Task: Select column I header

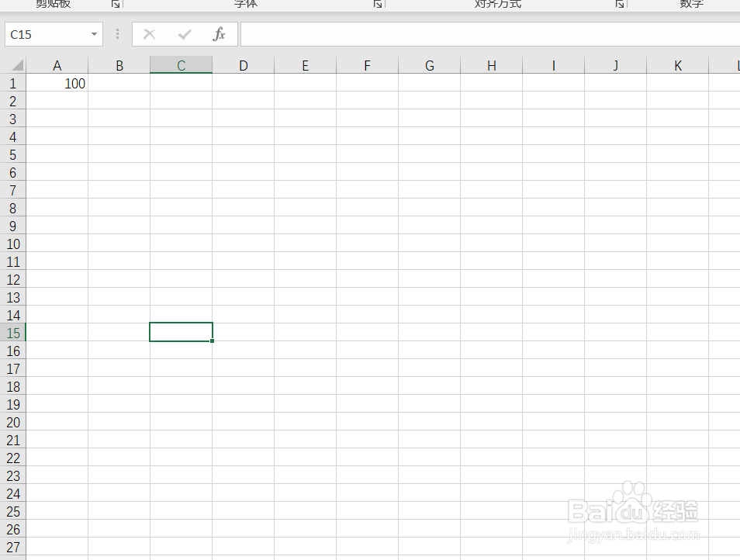Action: tap(554, 65)
